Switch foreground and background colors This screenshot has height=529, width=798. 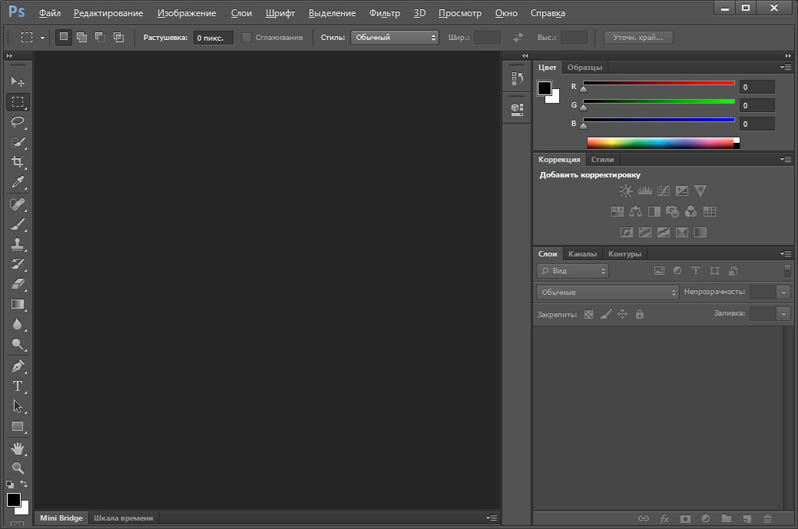tap(24, 484)
